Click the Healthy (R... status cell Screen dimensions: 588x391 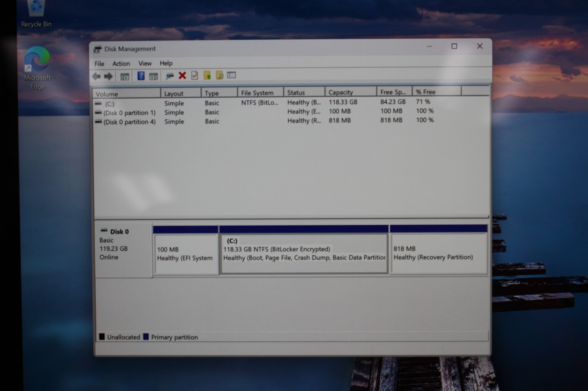click(304, 121)
